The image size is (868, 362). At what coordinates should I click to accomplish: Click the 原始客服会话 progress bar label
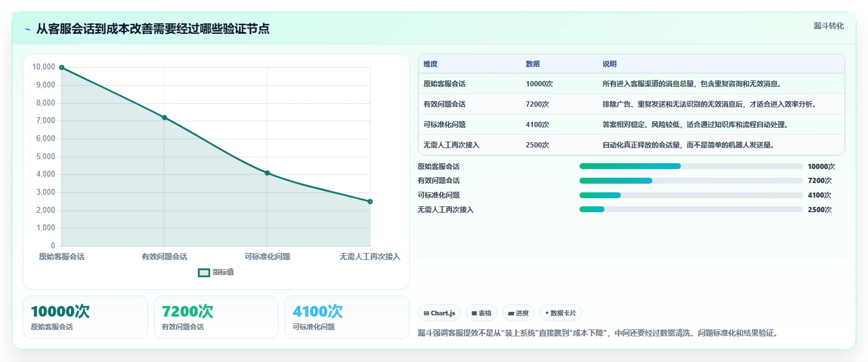[439, 166]
